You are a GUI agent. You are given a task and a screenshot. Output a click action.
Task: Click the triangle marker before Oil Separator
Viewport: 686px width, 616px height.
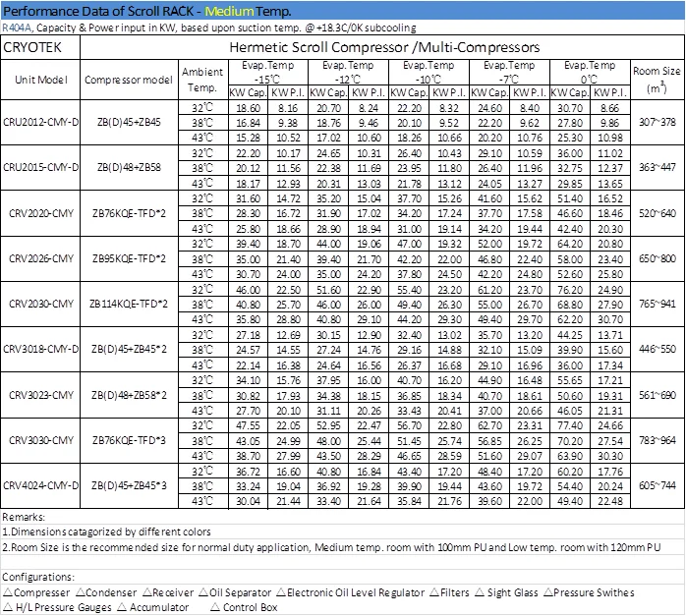pos(202,593)
